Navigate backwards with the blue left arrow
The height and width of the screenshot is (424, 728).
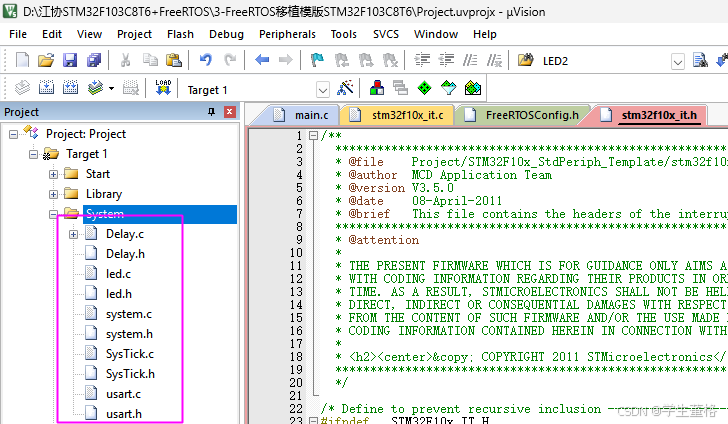pos(262,60)
